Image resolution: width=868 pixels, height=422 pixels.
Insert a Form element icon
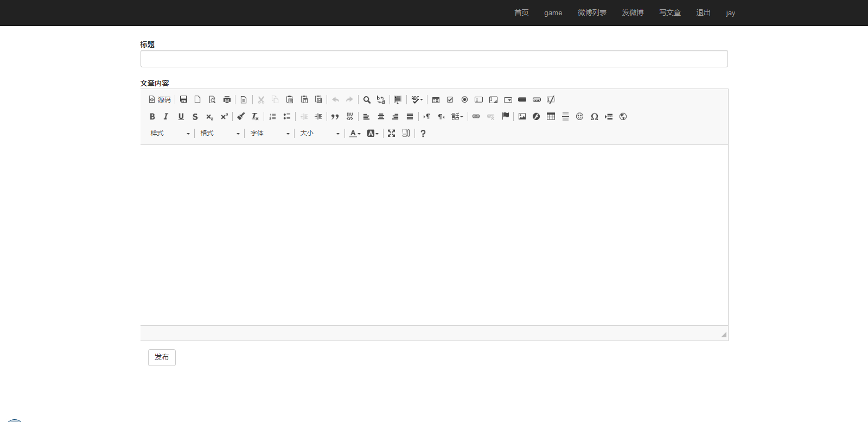point(436,100)
